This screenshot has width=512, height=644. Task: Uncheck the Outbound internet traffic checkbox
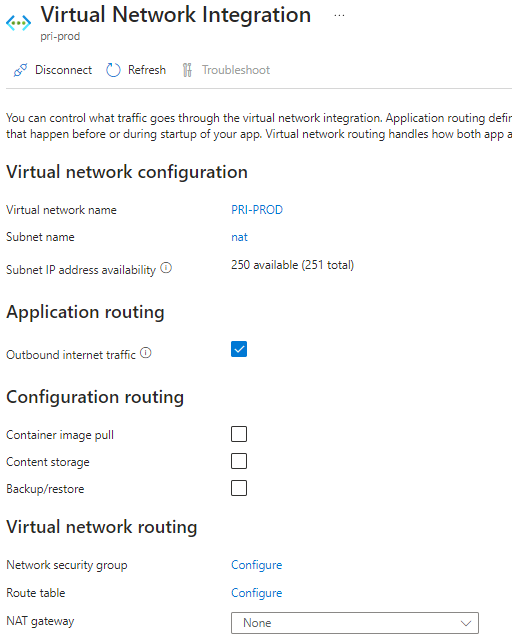tap(239, 349)
